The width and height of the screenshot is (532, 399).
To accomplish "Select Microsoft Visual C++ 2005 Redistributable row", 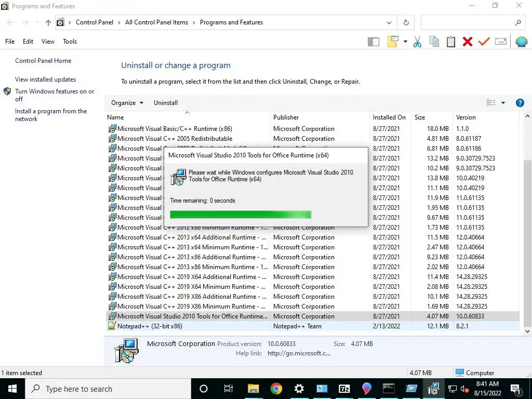I will [312, 139].
